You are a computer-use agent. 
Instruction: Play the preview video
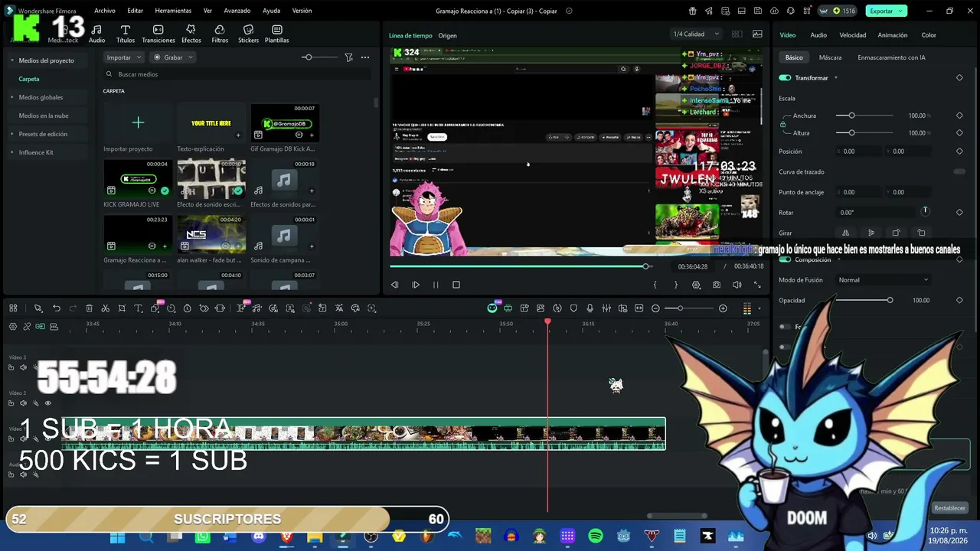pos(416,285)
